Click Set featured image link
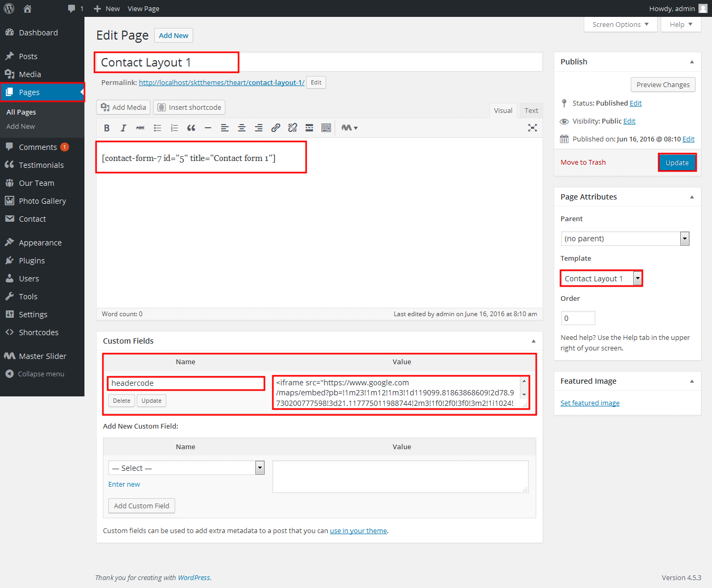 (590, 403)
